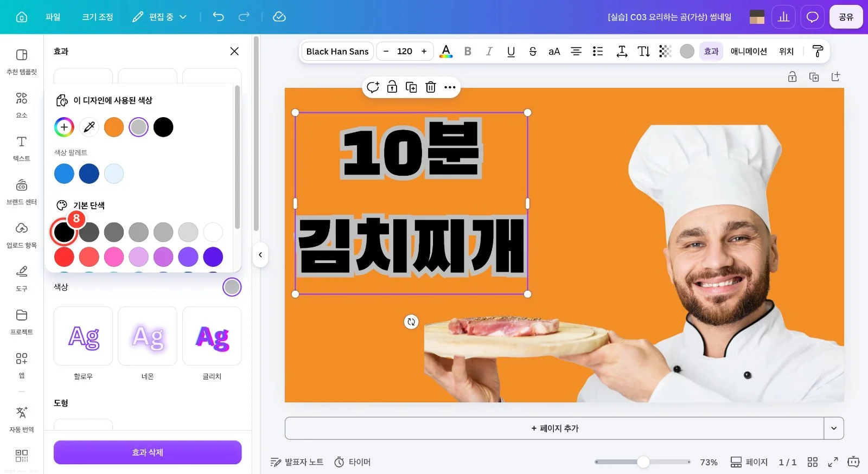This screenshot has height=474, width=868.
Task: Toggle strikethrough formatting
Action: tap(533, 52)
